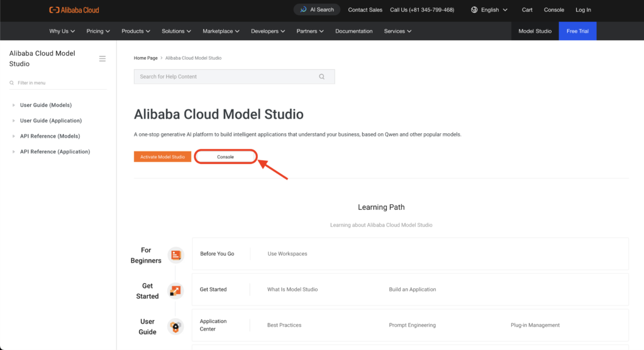Click the Get Started arrow icon

pos(175,291)
